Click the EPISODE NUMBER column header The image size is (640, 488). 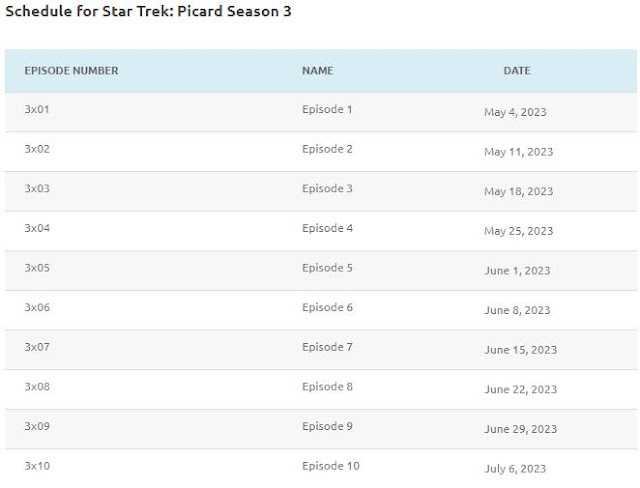pyautogui.click(x=71, y=71)
